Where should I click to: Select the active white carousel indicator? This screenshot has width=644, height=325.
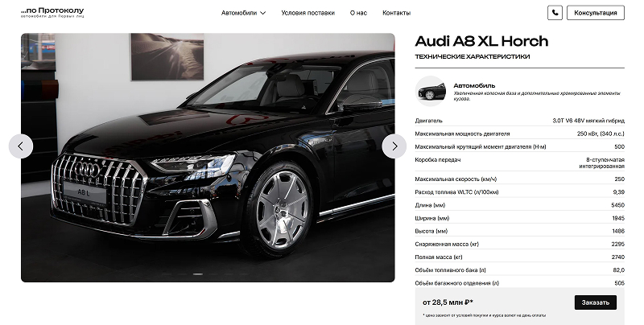(x=198, y=274)
